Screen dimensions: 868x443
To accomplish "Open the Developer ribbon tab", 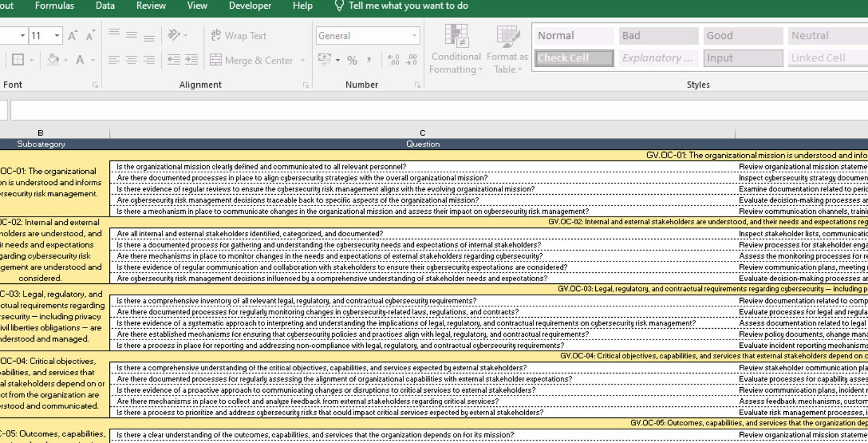I will pos(250,5).
